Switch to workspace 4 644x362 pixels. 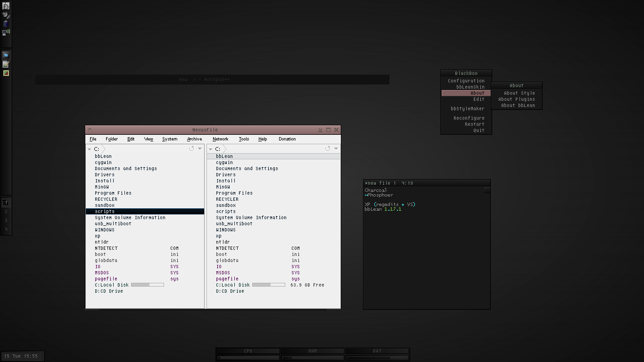click(x=6, y=230)
